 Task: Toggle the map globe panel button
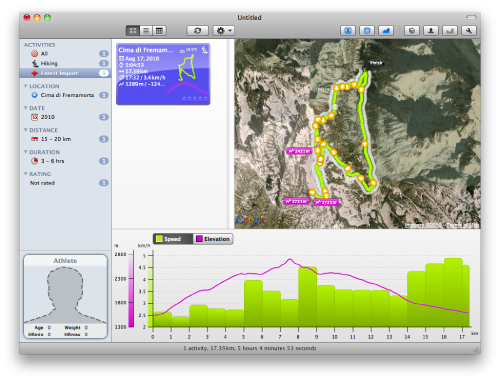tap(367, 31)
